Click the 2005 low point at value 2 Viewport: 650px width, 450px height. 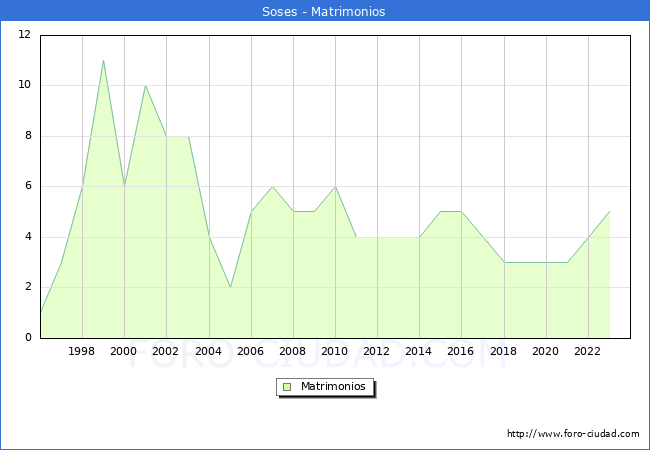[x=230, y=287]
